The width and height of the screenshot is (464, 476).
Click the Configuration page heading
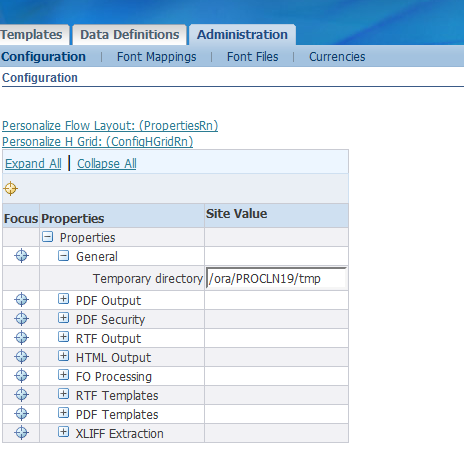coord(40,78)
